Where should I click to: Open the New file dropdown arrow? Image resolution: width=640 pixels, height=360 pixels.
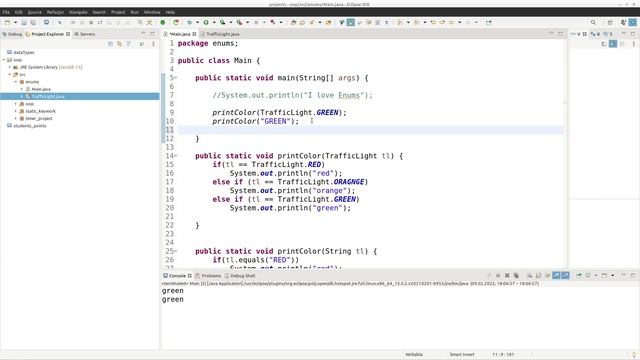pos(16,22)
